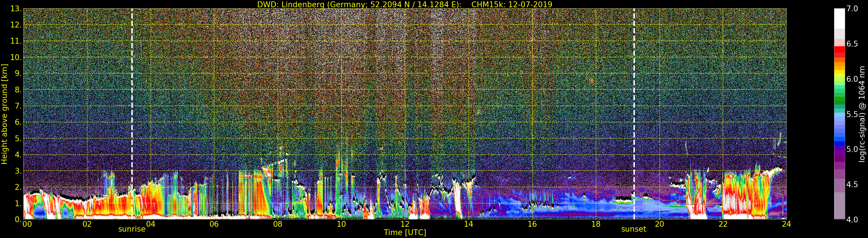Click the dashed white sunset marker line
Viewport: 868px width, 238px height.
pyautogui.click(x=634, y=114)
